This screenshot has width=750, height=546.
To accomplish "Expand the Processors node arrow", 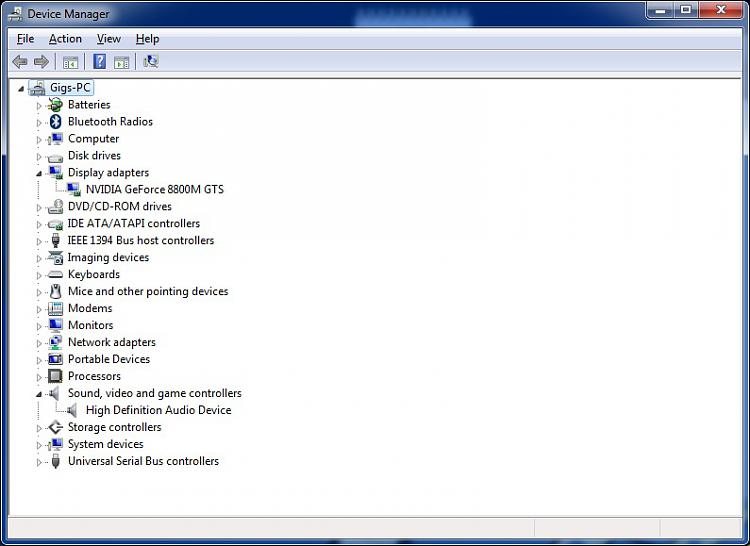I will (x=39, y=377).
